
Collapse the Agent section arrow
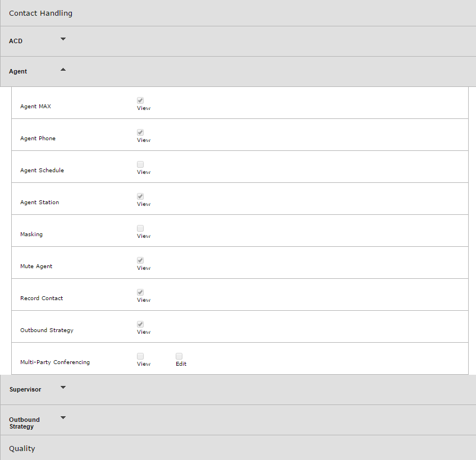[x=63, y=70]
